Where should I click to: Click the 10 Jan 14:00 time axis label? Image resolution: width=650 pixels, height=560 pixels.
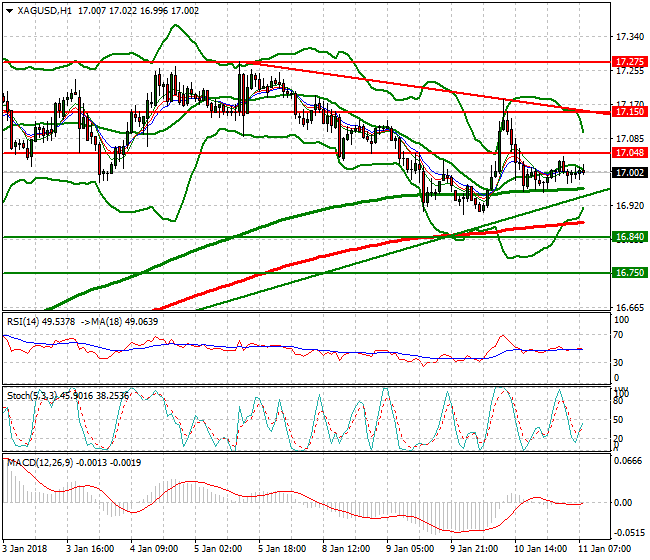point(540,549)
